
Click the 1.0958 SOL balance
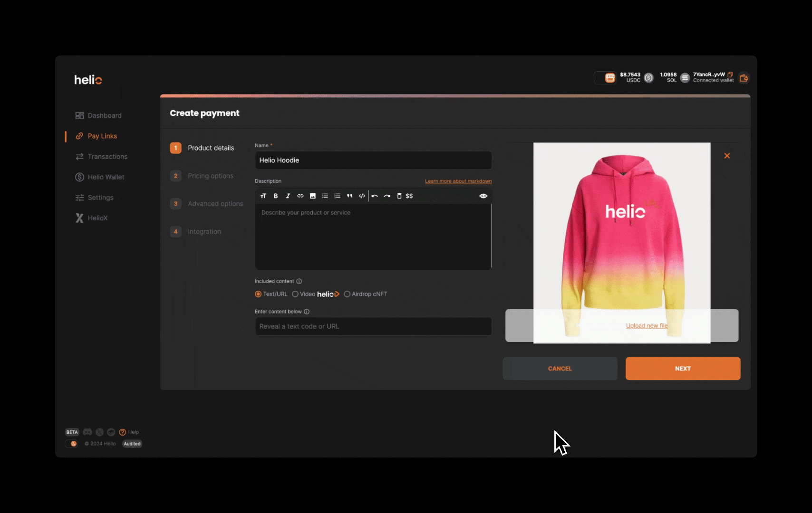(x=668, y=77)
